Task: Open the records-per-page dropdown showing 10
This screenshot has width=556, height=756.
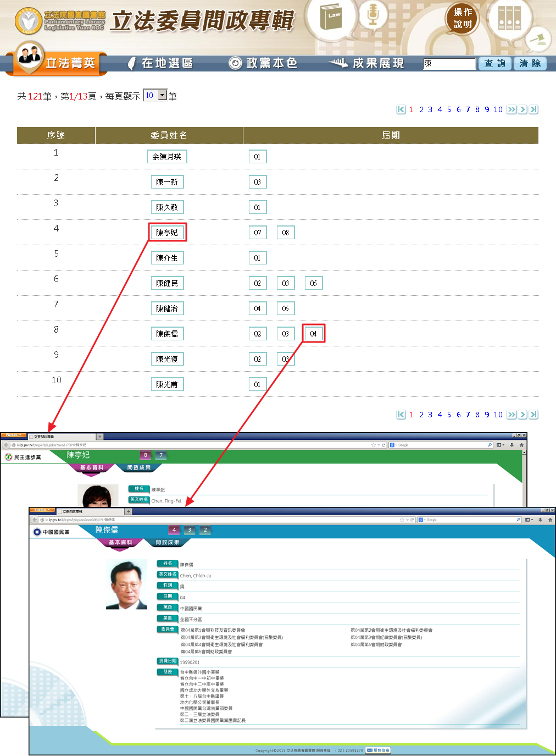Action: coord(162,95)
